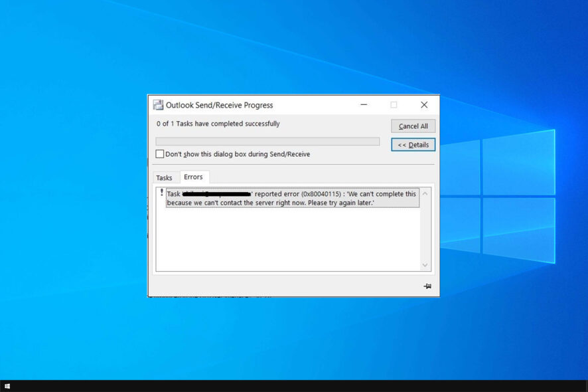Switch to the Tasks tab
This screenshot has width=588, height=392.
[x=164, y=177]
